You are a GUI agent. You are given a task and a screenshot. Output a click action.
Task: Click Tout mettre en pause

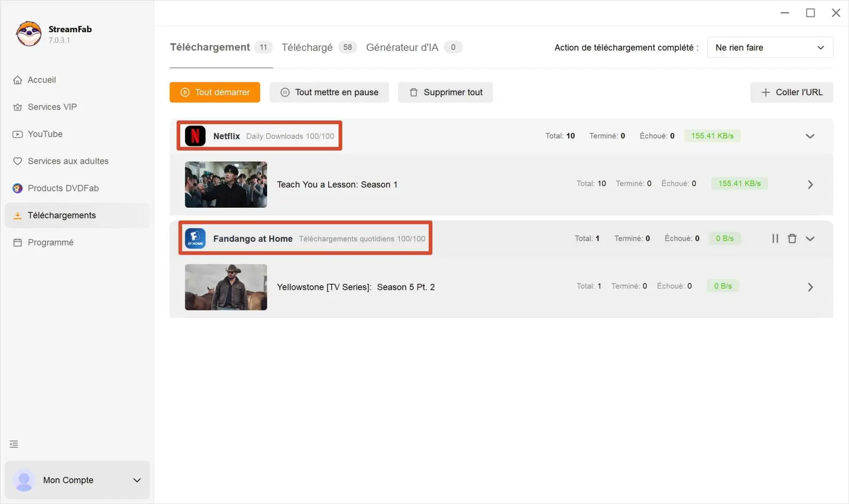click(329, 92)
